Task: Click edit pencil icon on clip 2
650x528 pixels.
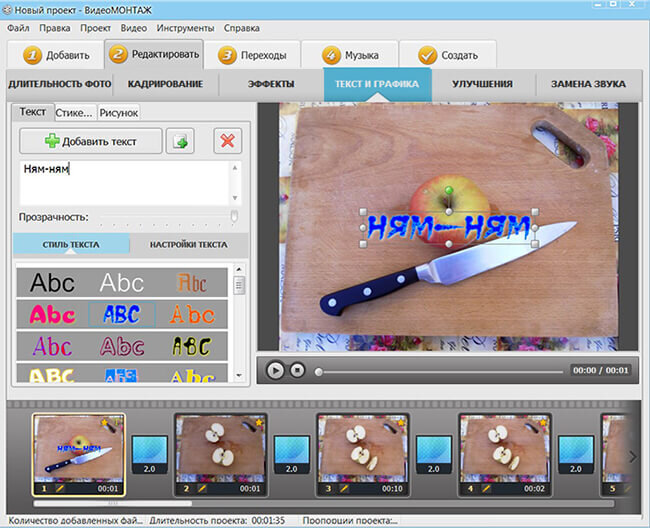Action: 202,489
